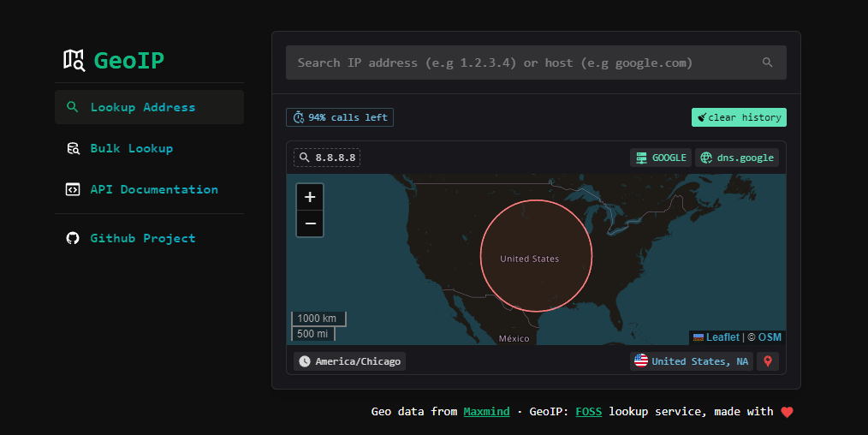
Task: Zoom out on the map
Action: click(310, 223)
